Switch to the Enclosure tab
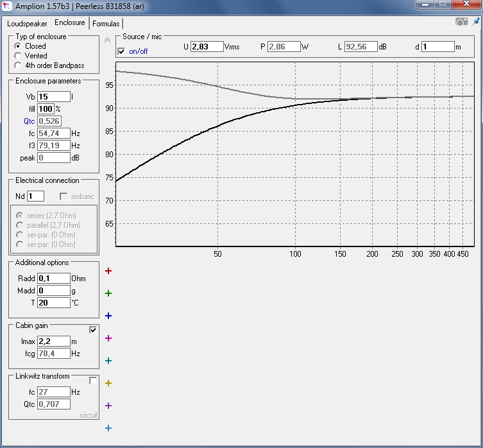Screen dimensions: 483x448 [x=70, y=22]
